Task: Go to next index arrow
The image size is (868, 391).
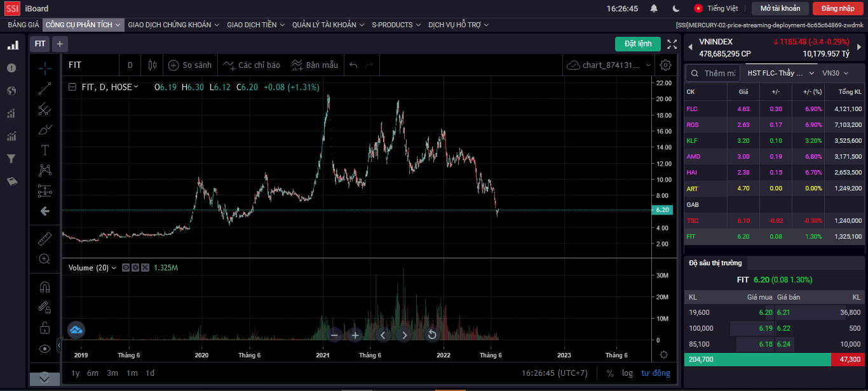Action: click(859, 47)
